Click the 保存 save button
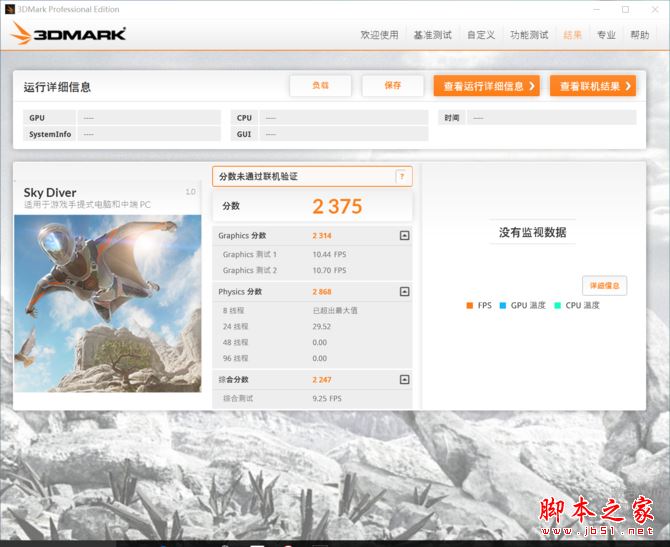This screenshot has height=547, width=670. [393, 85]
